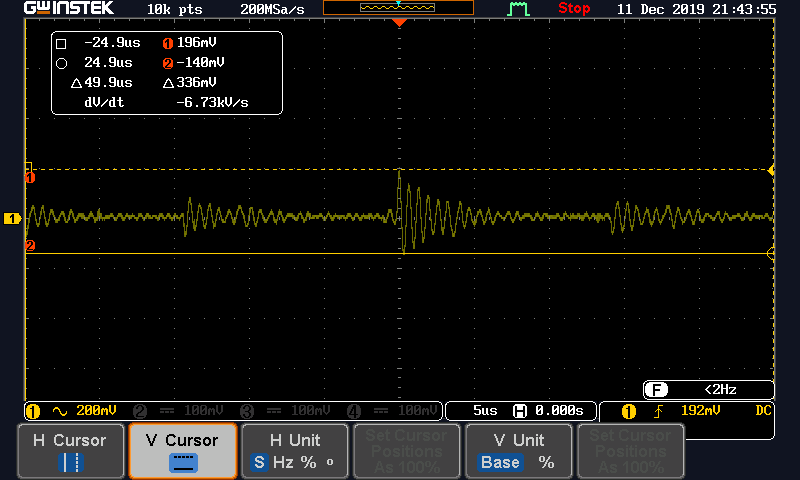Click the red cursor 1 badge in readout

pos(168,43)
